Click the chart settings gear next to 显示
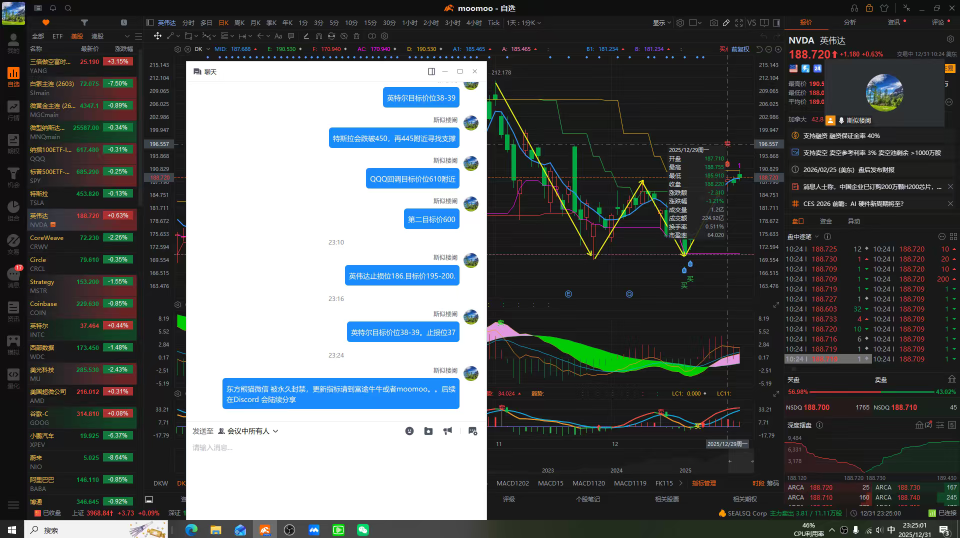 (680, 23)
